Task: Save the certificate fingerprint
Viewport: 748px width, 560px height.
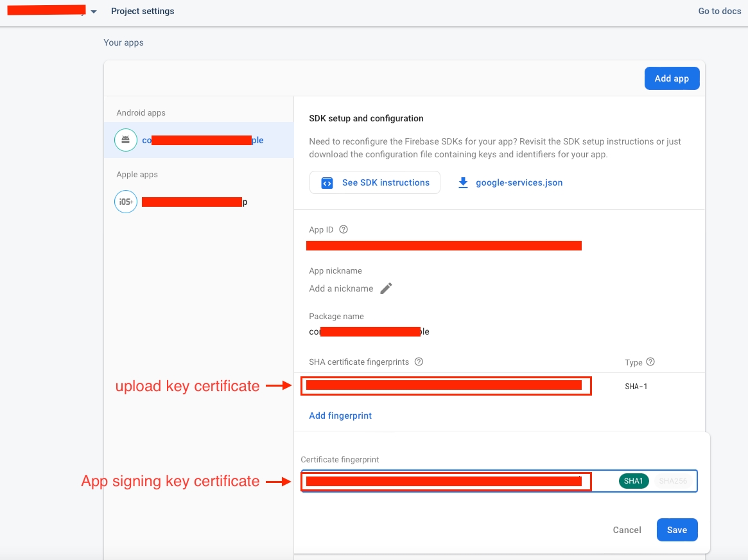Action: [x=677, y=530]
